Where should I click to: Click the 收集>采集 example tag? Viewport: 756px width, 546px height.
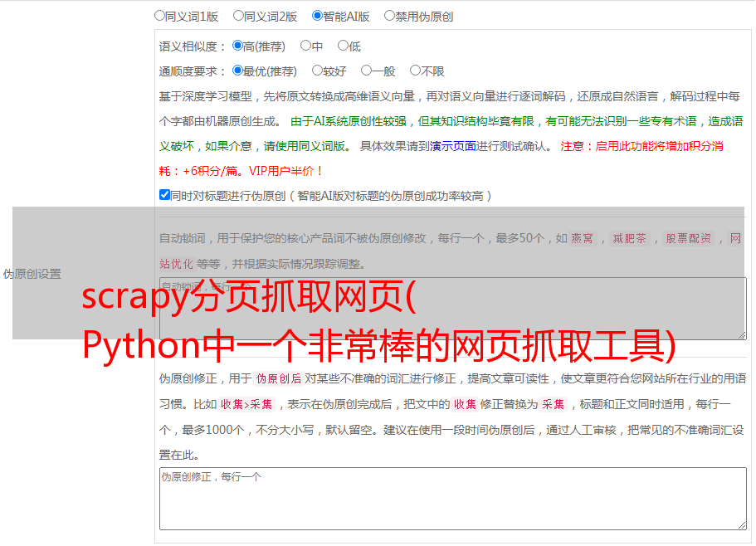click(246, 404)
